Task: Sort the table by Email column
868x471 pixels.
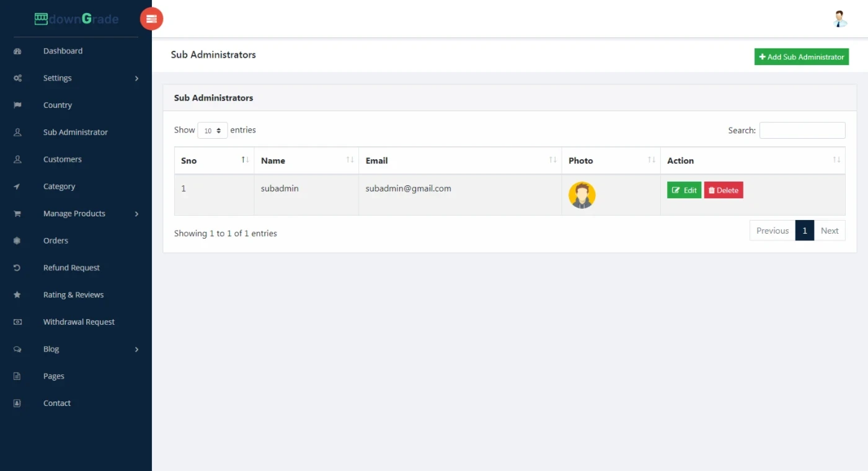Action: [x=459, y=161]
